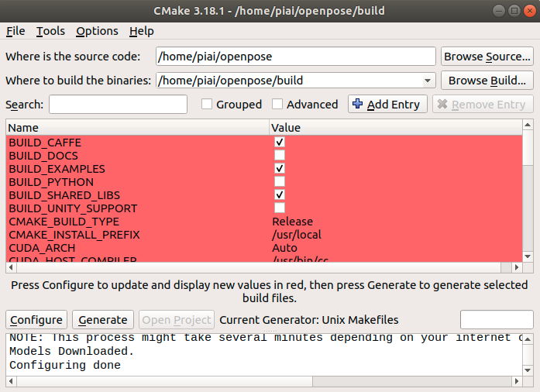Open the Options menu
Image resolution: width=540 pixels, height=392 pixels.
coord(97,31)
